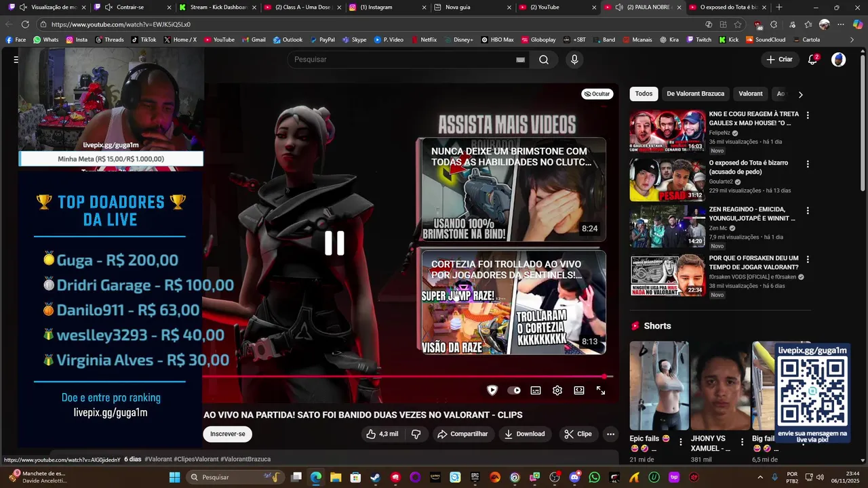Open options for KNG E COGU video
This screenshot has width=868, height=488.
(807, 115)
